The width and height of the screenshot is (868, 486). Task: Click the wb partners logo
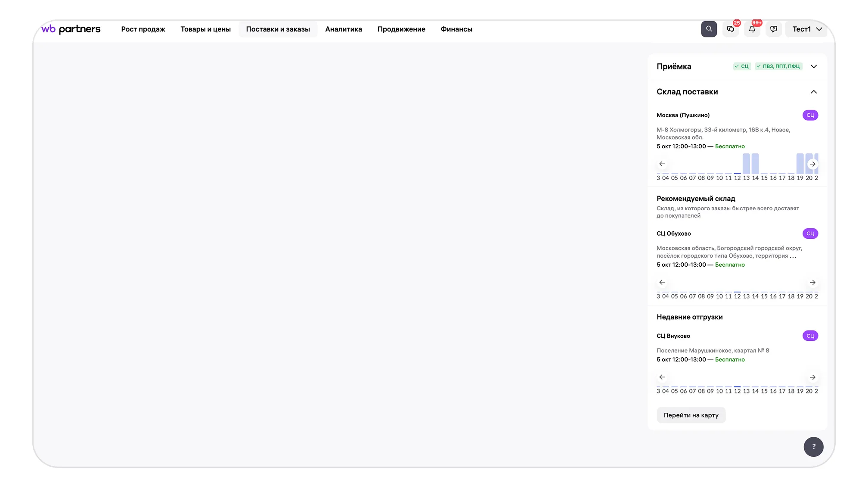tap(71, 29)
